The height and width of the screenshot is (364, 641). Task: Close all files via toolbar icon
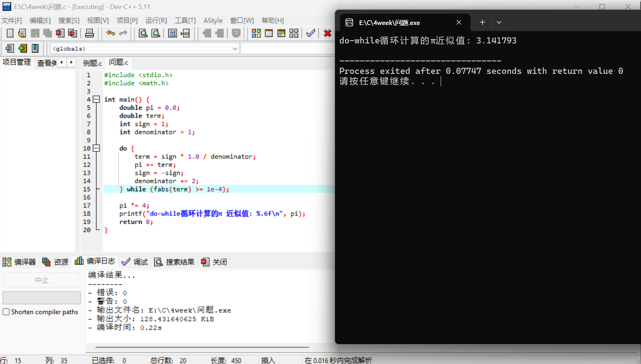tap(72, 33)
